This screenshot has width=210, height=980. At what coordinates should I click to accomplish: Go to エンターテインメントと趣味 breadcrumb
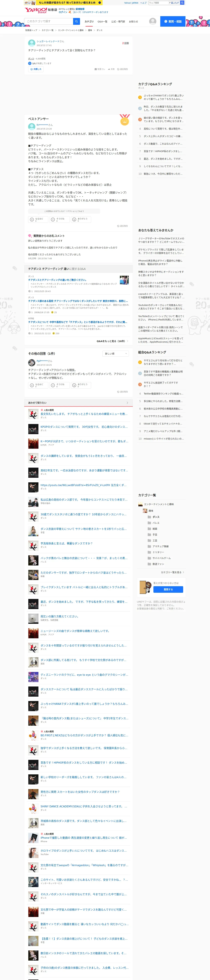pyautogui.click(x=70, y=30)
